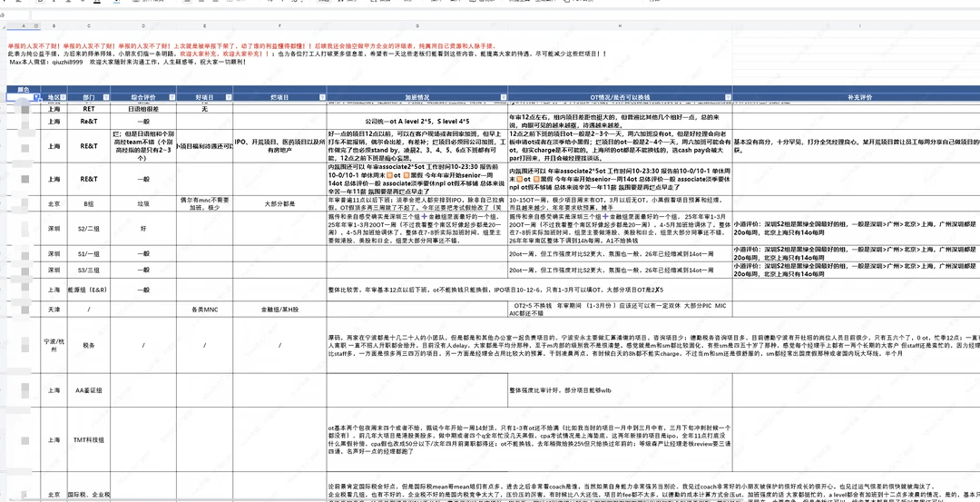The image size is (980, 502).
Task: Click the 上海 region cell in AA鉴证组 row
Action: [54, 390]
